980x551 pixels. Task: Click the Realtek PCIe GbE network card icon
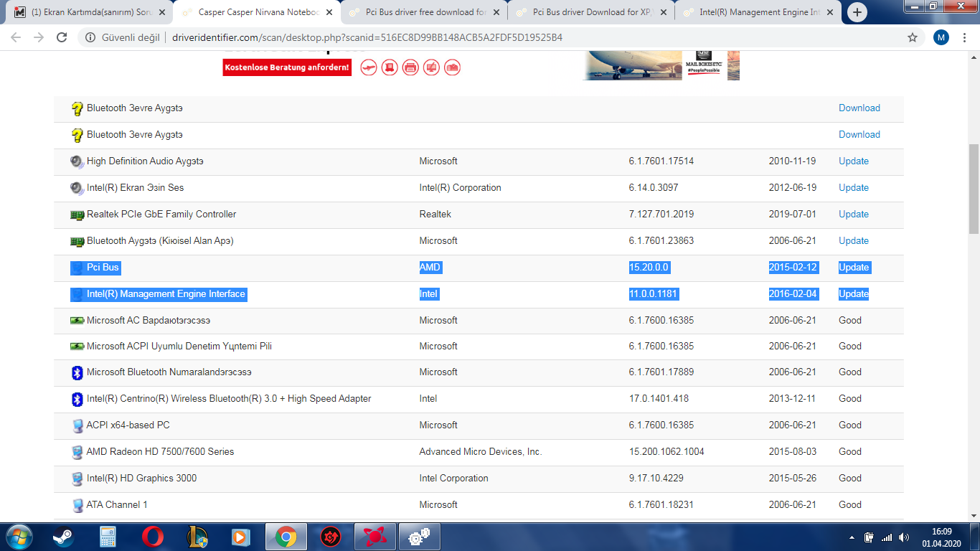[77, 215]
